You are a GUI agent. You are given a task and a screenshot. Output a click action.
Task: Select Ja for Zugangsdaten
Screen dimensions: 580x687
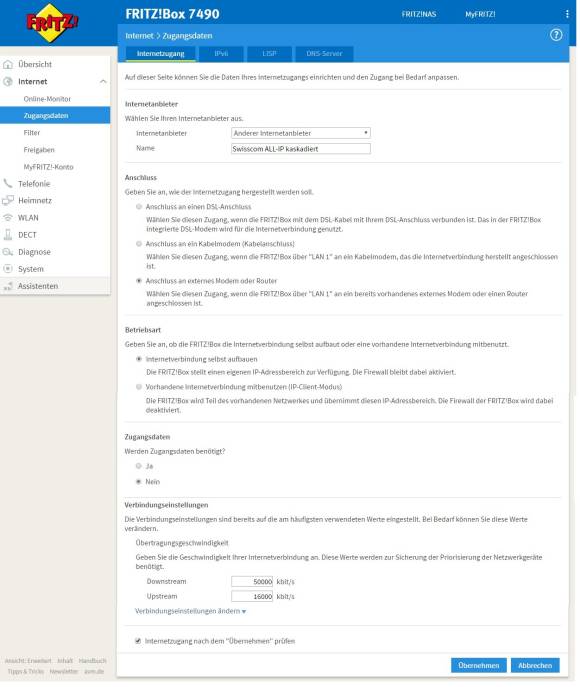click(x=138, y=466)
